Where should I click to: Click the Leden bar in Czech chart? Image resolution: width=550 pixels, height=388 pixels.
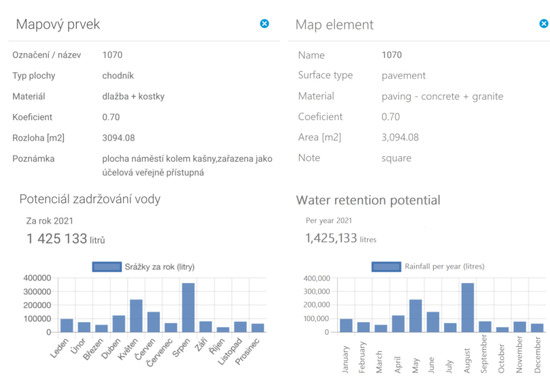[67, 325]
